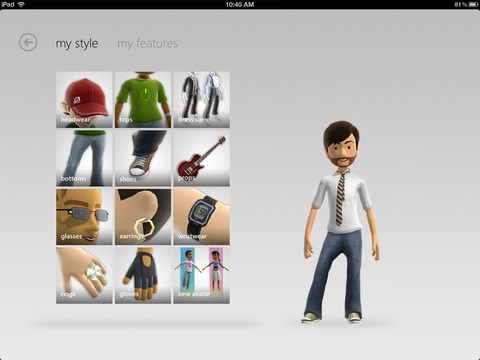
Task: Tap the back arrow icon
Action: [28, 43]
